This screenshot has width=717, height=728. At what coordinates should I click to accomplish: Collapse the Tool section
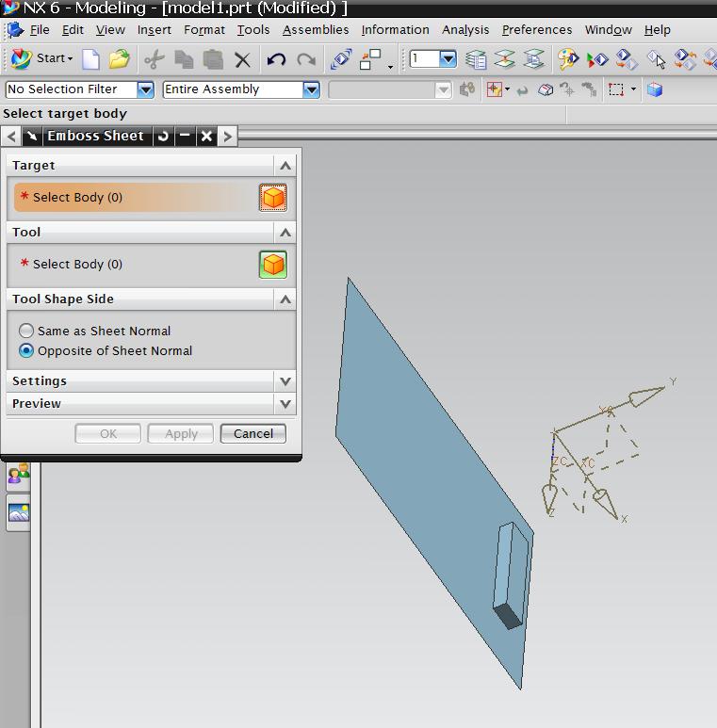point(285,232)
